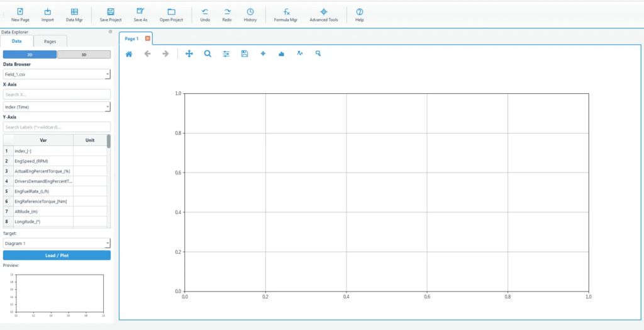Open plot configuration sliders icon
Viewport: 644px width, 330px height.
pos(226,54)
